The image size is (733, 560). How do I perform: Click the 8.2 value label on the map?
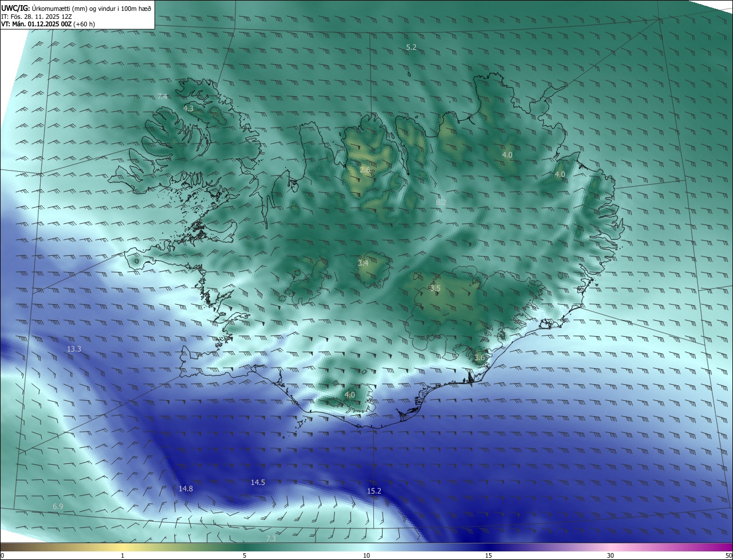pos(441,202)
